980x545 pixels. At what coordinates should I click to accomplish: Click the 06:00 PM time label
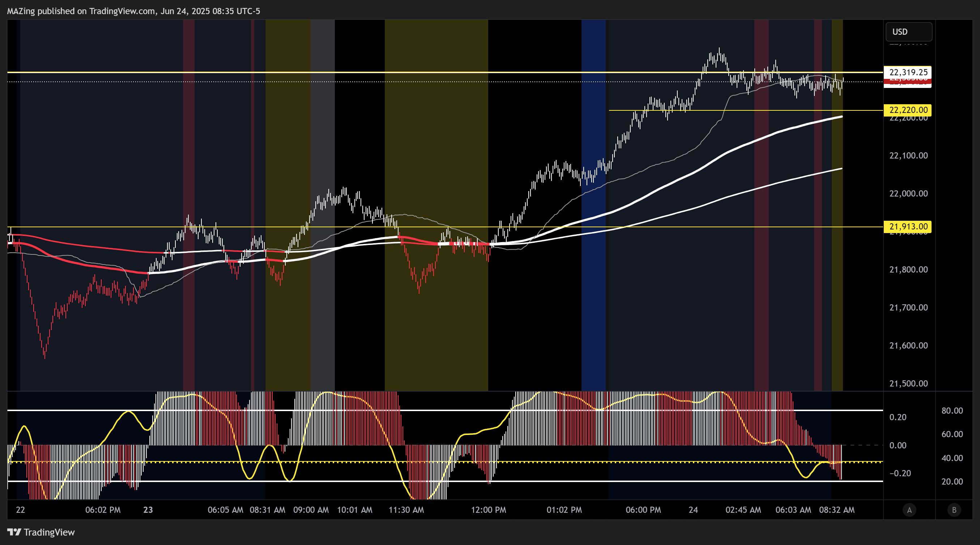click(x=643, y=510)
